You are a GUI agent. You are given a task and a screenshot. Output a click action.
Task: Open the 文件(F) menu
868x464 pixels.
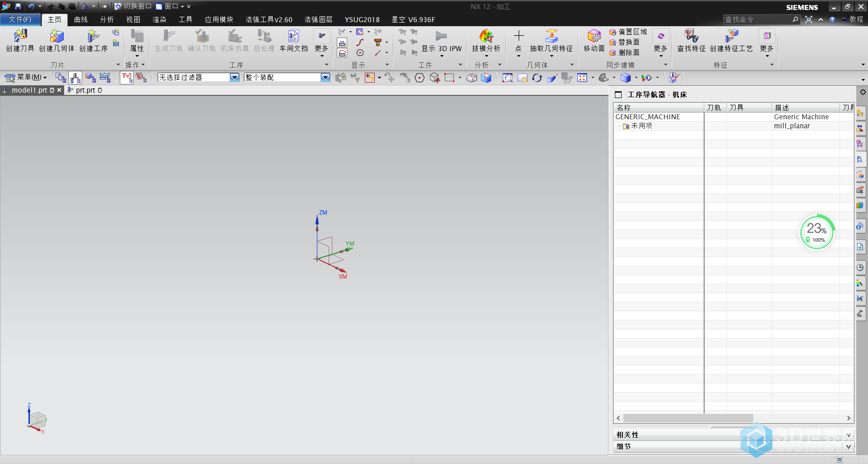click(x=20, y=19)
